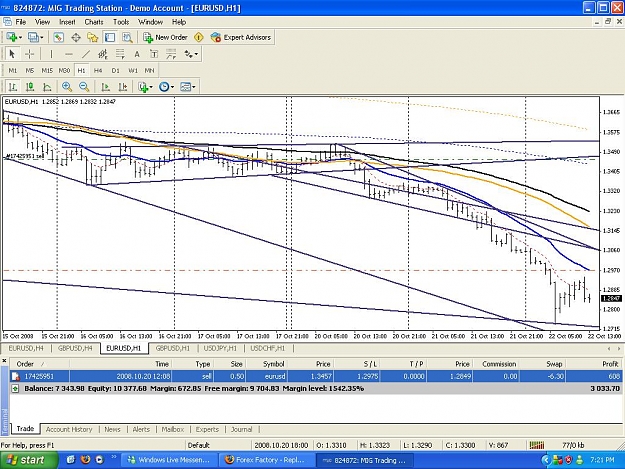Toggle the Terminal window icon
The width and height of the screenshot is (625, 469).
pos(110,37)
